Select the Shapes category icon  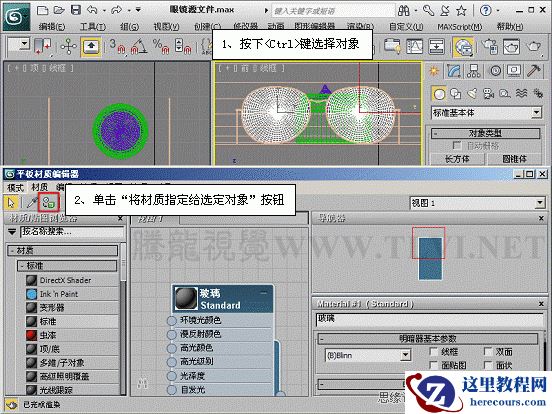(x=456, y=94)
